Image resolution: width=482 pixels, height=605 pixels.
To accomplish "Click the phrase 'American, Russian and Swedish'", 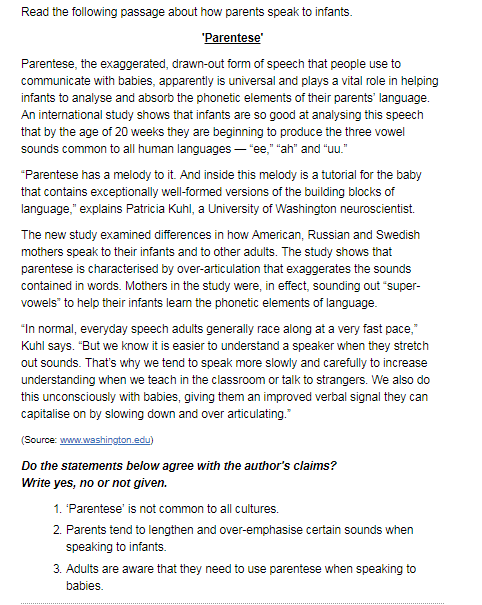I will point(336,235).
